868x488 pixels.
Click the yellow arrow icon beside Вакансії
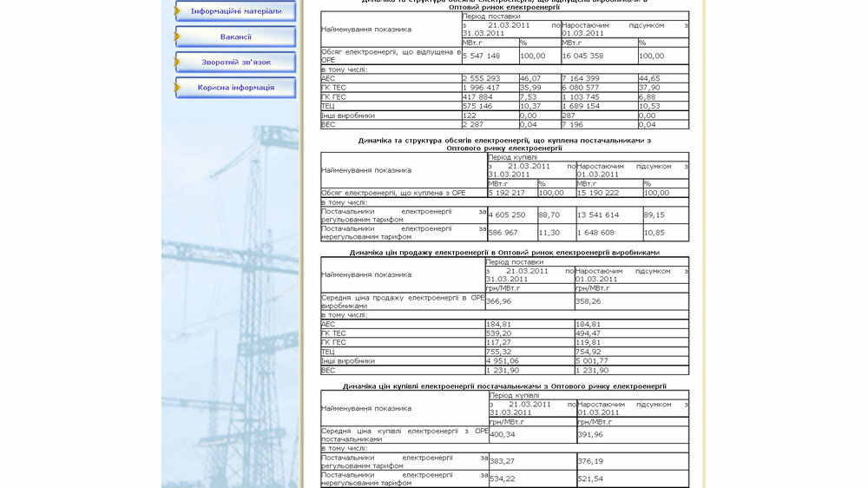[178, 36]
